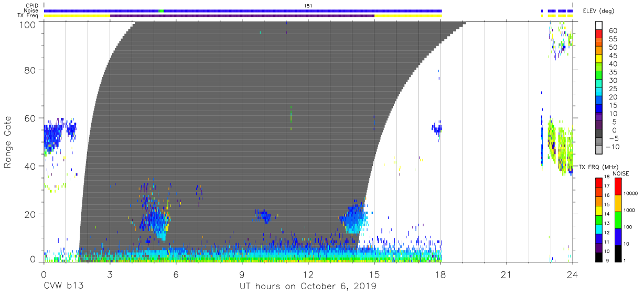Click the TX Freq row label
Viewport: 644px width, 297px height.
pos(28,16)
